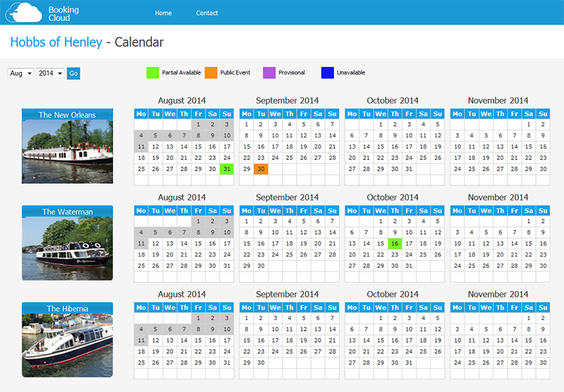
Task: Open the Contact menu item
Action: coord(207,13)
